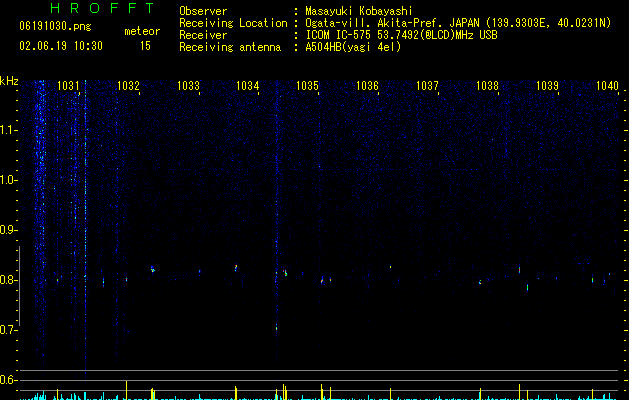Screen dimensions: 629x400
Task: Click the gray vertical frequency range bar
Action: point(19,286)
